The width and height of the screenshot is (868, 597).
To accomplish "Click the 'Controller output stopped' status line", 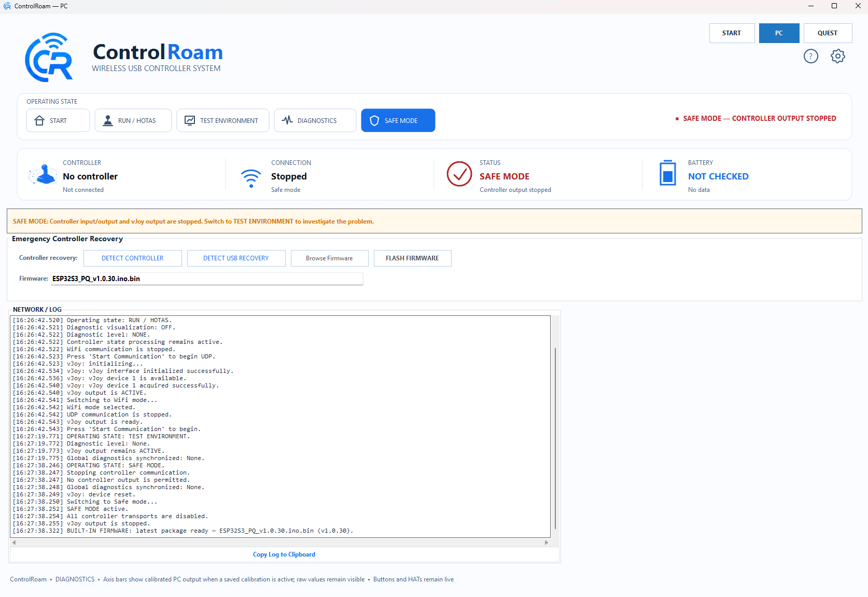I will [515, 190].
